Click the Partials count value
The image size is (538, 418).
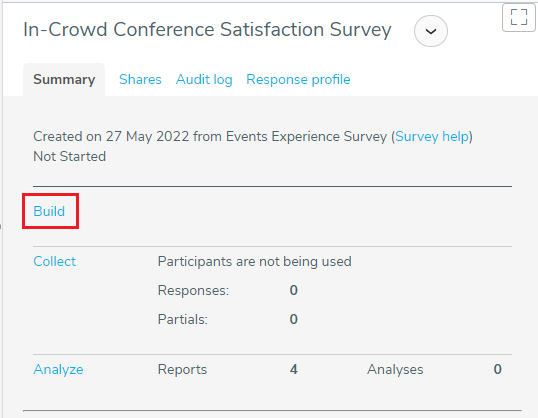point(293,319)
